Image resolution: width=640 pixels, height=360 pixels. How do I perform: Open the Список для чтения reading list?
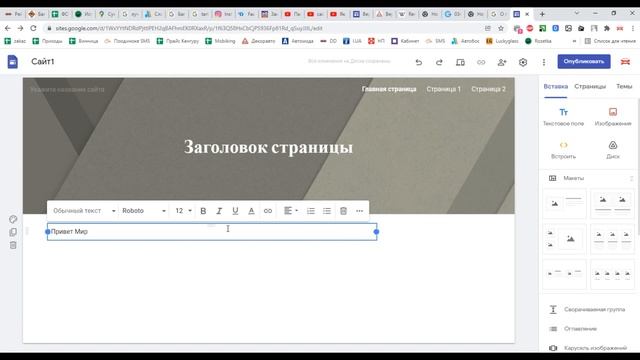coord(611,41)
